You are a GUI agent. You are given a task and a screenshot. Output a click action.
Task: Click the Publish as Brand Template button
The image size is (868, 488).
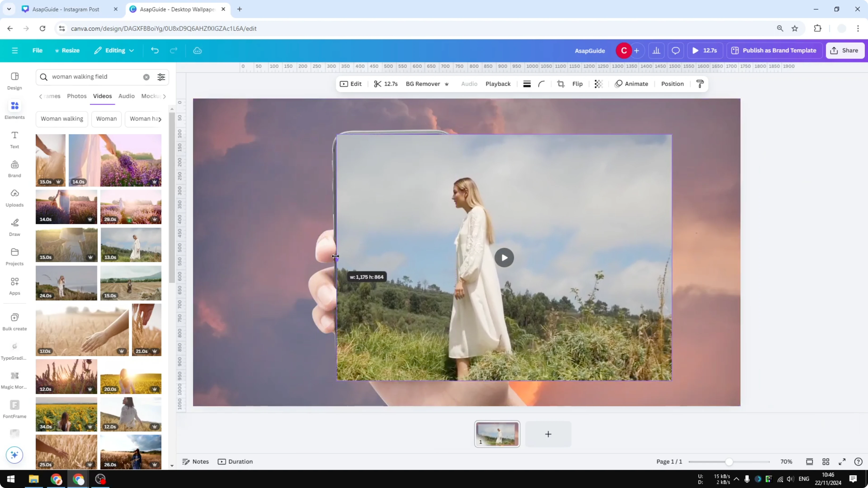point(774,50)
